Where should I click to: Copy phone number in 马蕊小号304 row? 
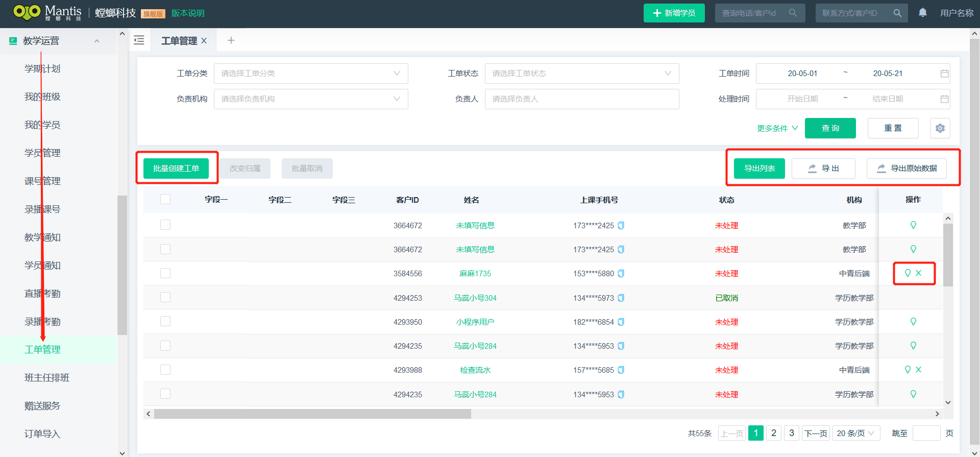621,298
